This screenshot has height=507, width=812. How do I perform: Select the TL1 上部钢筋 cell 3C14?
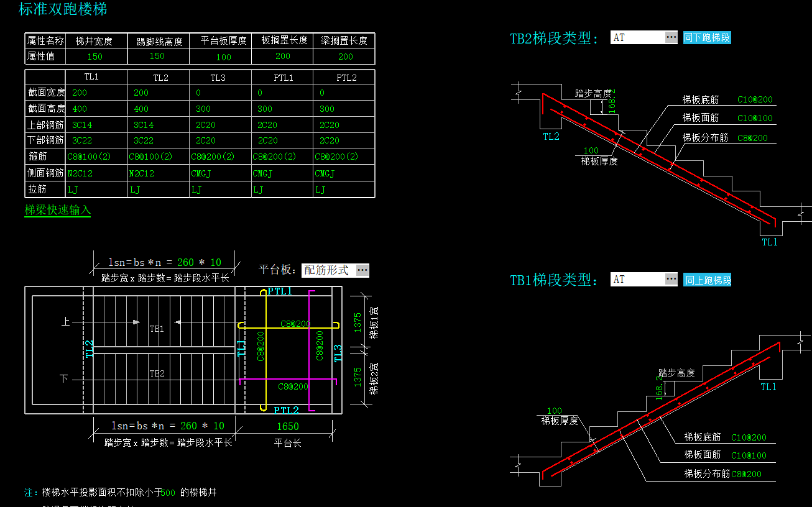(x=82, y=125)
